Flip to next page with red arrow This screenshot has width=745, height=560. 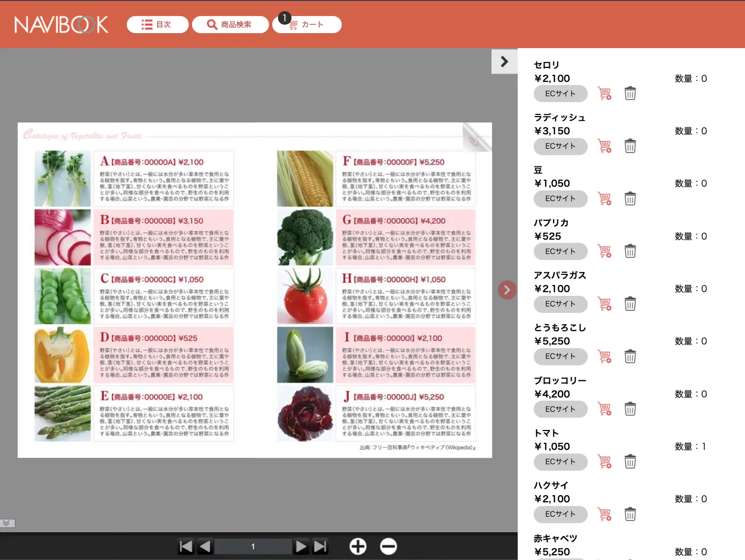[x=506, y=290]
